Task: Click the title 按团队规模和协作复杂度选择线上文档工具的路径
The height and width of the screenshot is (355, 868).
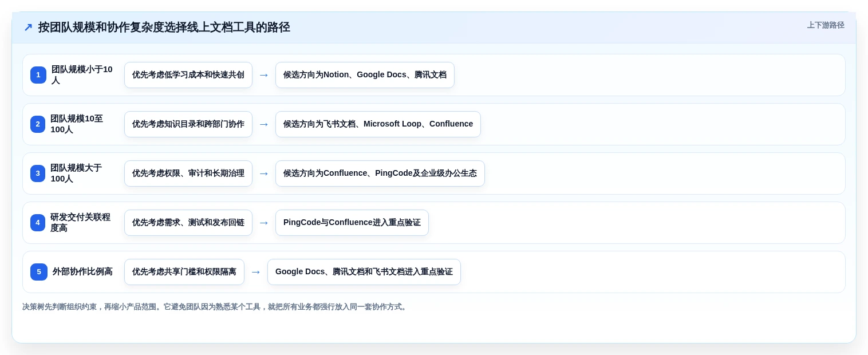Action: click(164, 27)
